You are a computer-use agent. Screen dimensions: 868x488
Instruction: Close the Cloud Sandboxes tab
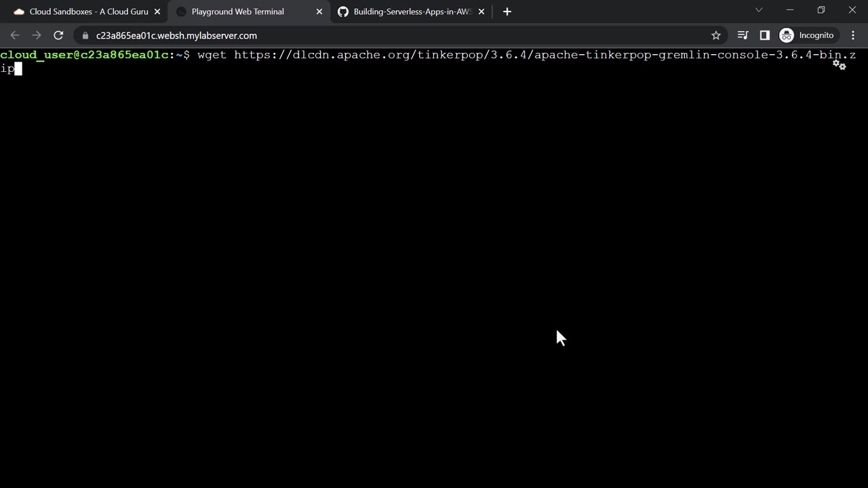[157, 12]
